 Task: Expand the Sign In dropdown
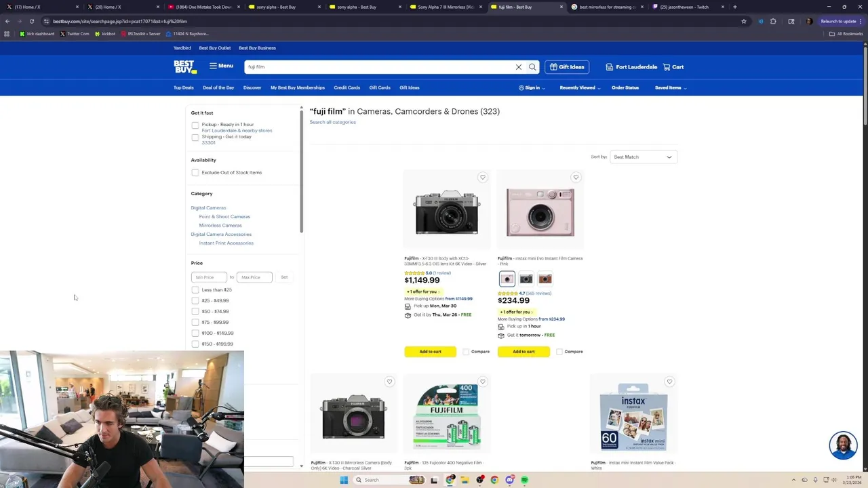tap(532, 88)
